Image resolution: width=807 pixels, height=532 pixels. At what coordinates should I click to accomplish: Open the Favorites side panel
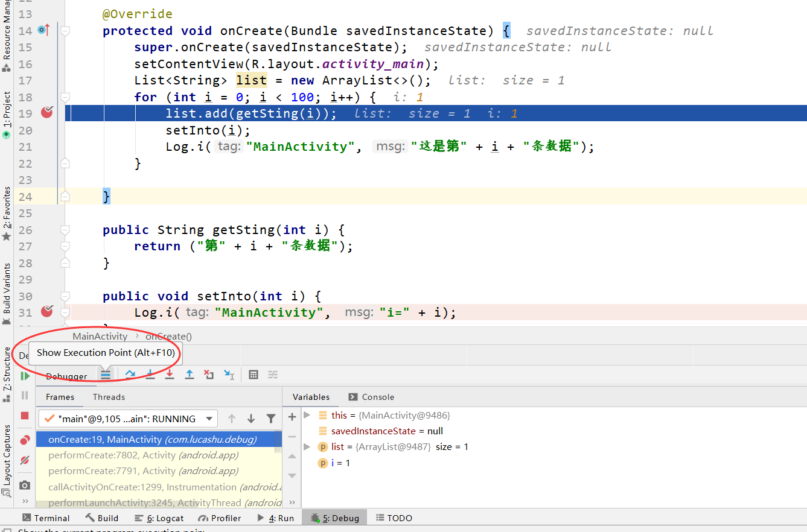[x=7, y=214]
